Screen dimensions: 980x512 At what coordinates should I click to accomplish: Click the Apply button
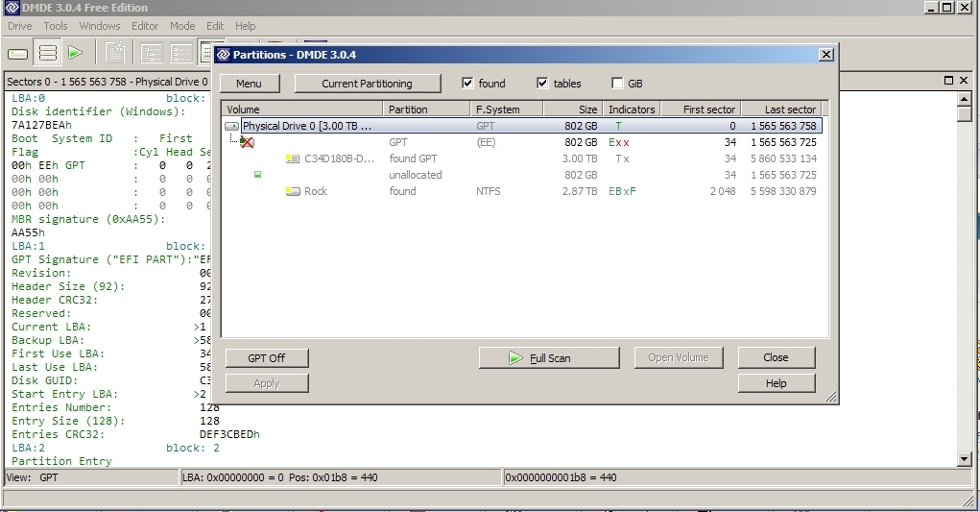click(x=266, y=384)
